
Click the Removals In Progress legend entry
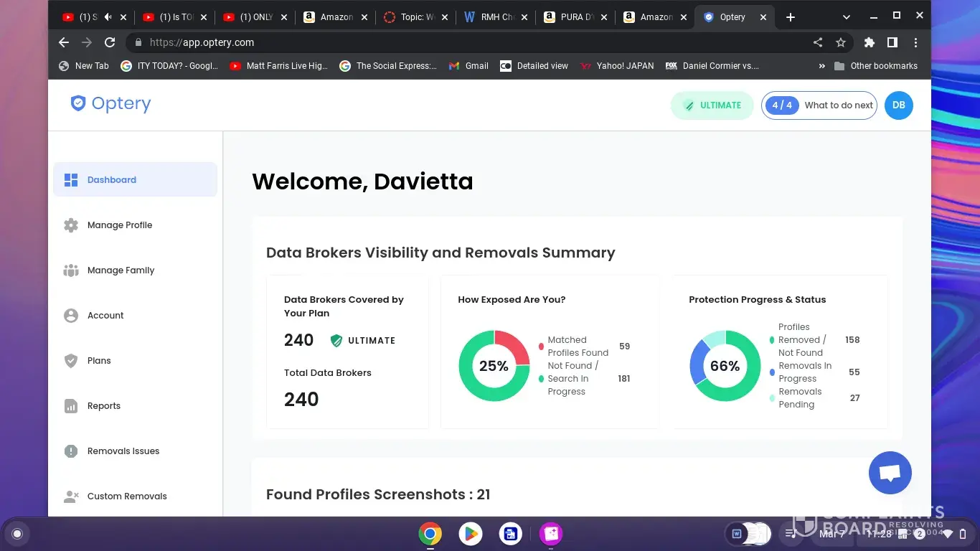tap(814, 372)
